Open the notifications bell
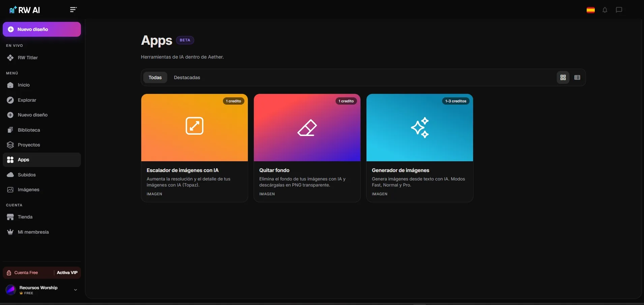The height and width of the screenshot is (305, 644). (x=605, y=10)
